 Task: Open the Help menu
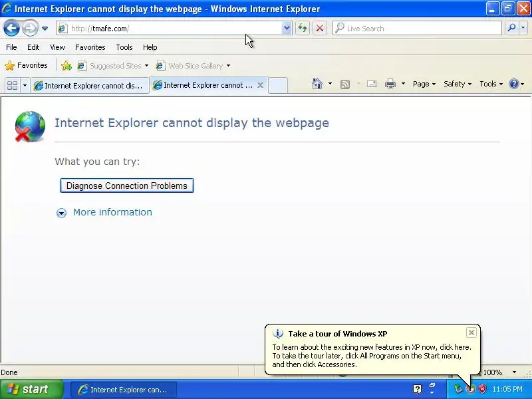pyautogui.click(x=150, y=47)
